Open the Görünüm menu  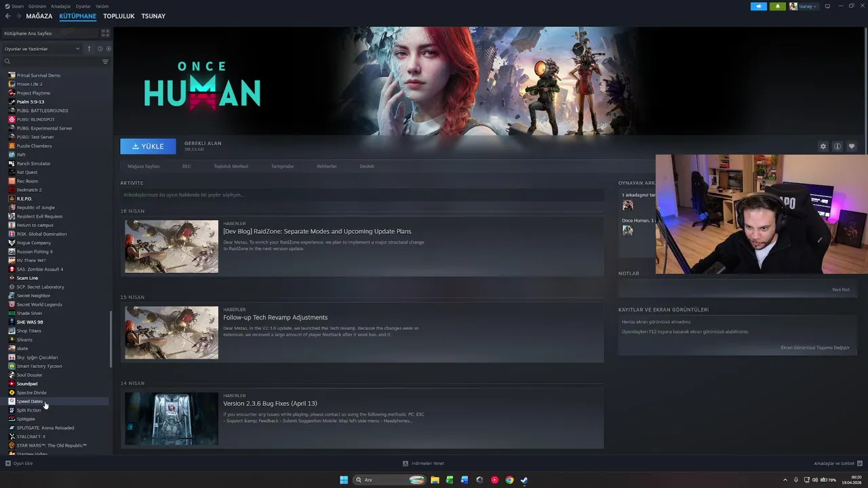pyautogui.click(x=38, y=6)
